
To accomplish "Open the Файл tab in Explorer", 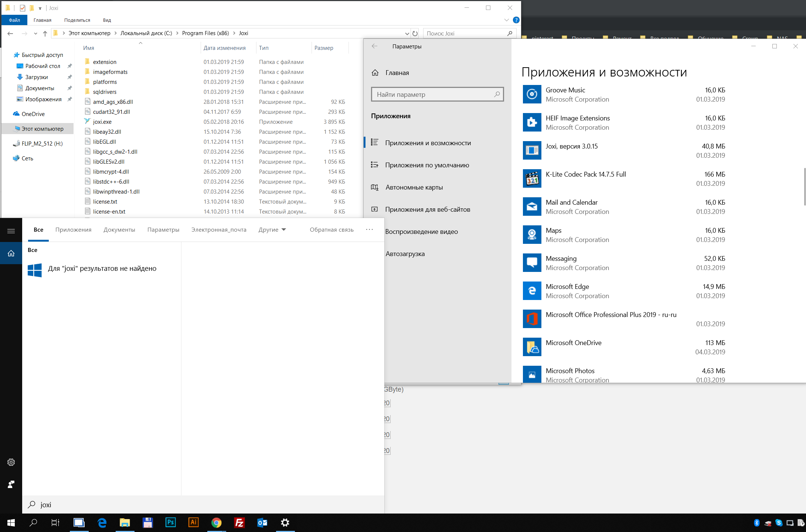I will (x=14, y=20).
